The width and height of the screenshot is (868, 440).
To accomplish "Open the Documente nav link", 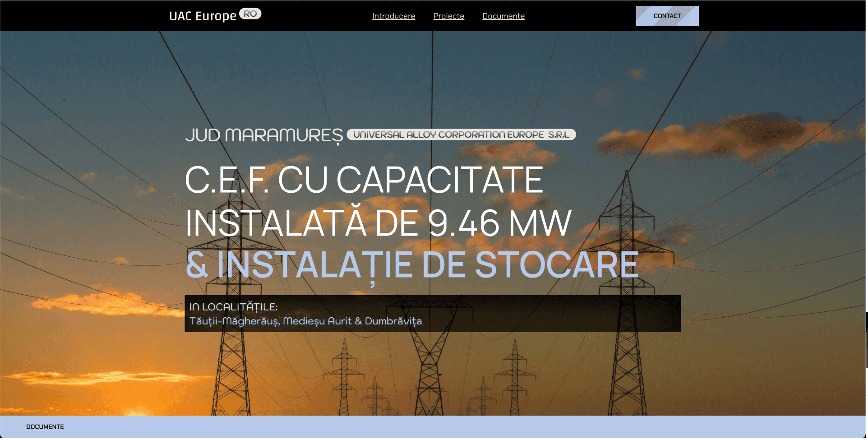I will 503,16.
